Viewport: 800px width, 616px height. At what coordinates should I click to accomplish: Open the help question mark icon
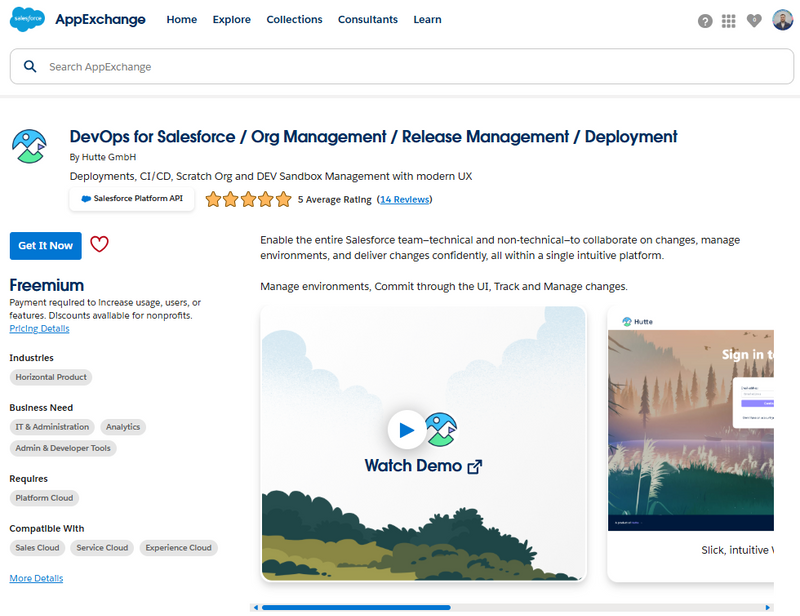(705, 21)
